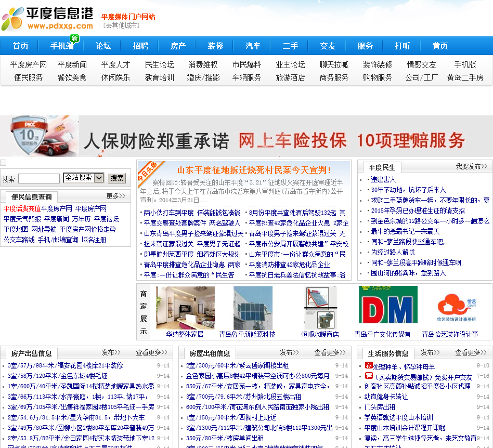Click the 荐 badge beside 买卖期货交易
This screenshot has width=493, height=448.
(369, 375)
